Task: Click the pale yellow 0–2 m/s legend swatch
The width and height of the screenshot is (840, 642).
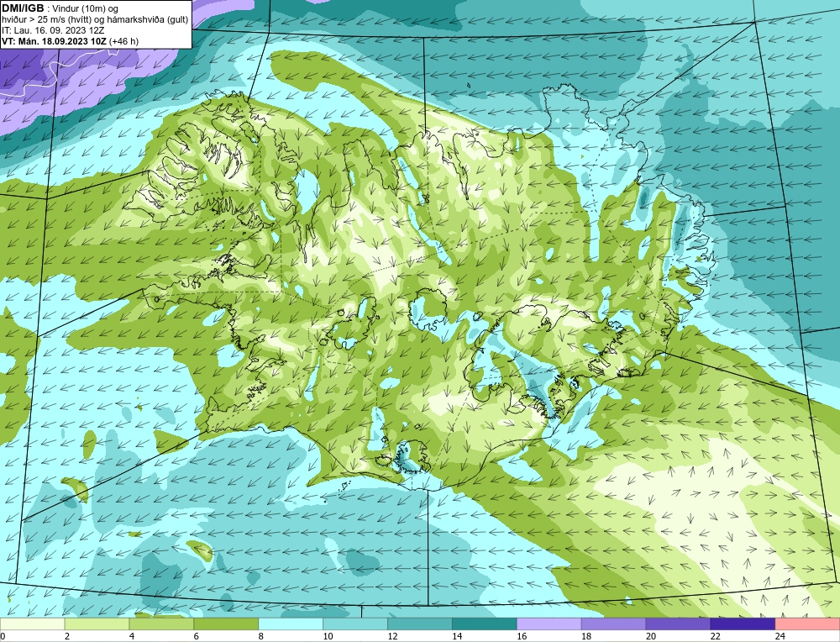Action: tap(33, 624)
